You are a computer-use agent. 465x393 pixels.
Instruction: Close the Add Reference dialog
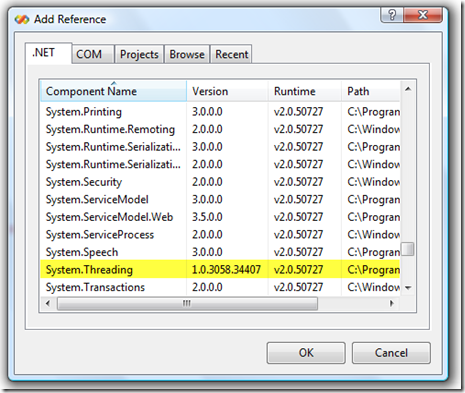point(423,15)
